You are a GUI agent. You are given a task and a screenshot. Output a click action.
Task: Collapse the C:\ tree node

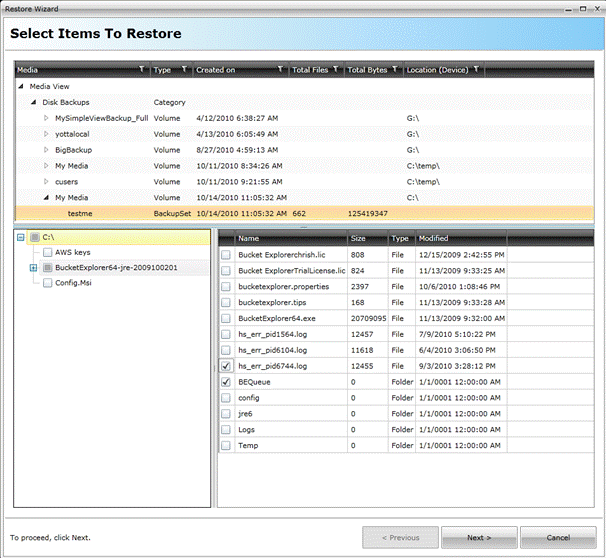pos(21,237)
